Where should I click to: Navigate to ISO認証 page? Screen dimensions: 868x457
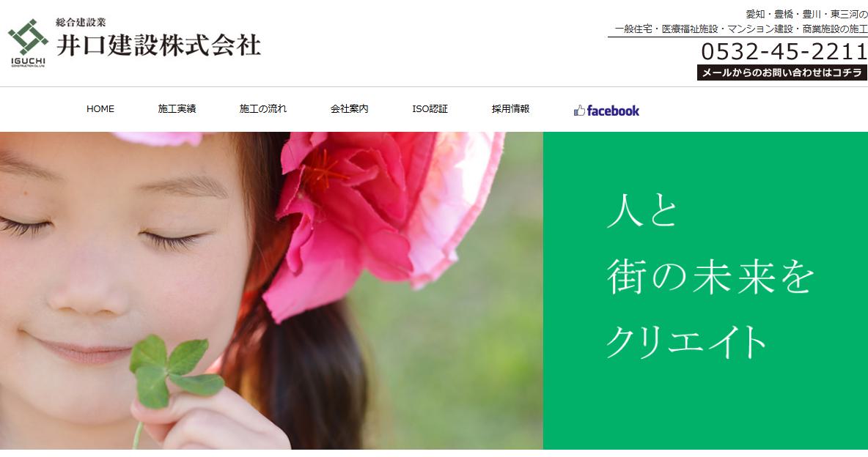coord(430,109)
